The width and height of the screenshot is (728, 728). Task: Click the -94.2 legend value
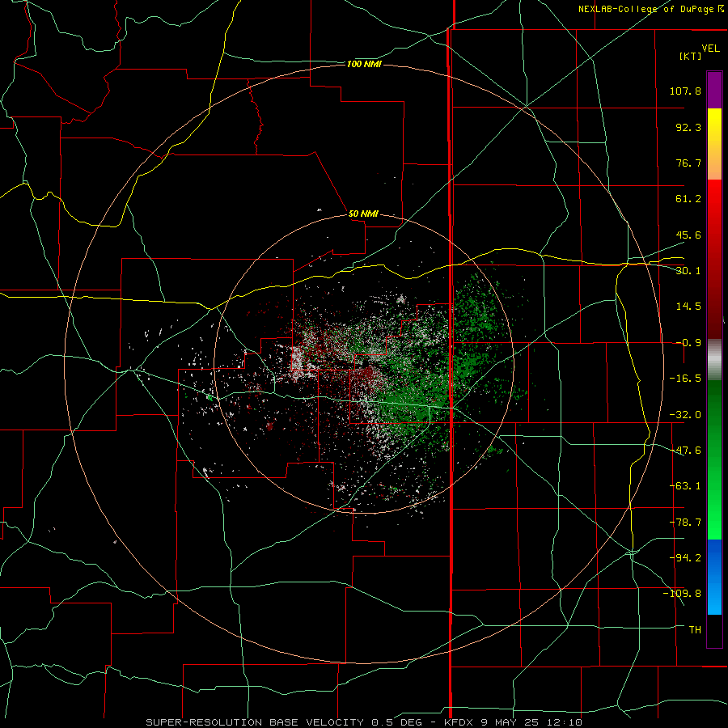(685, 557)
